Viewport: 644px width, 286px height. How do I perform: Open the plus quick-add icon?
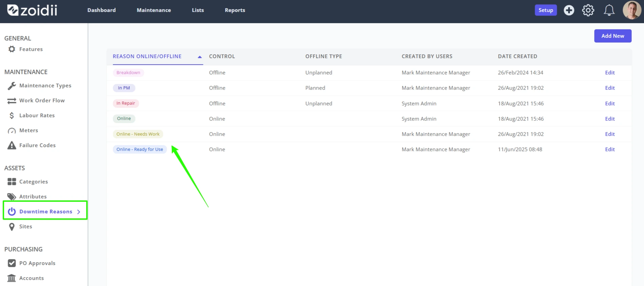coord(569,10)
